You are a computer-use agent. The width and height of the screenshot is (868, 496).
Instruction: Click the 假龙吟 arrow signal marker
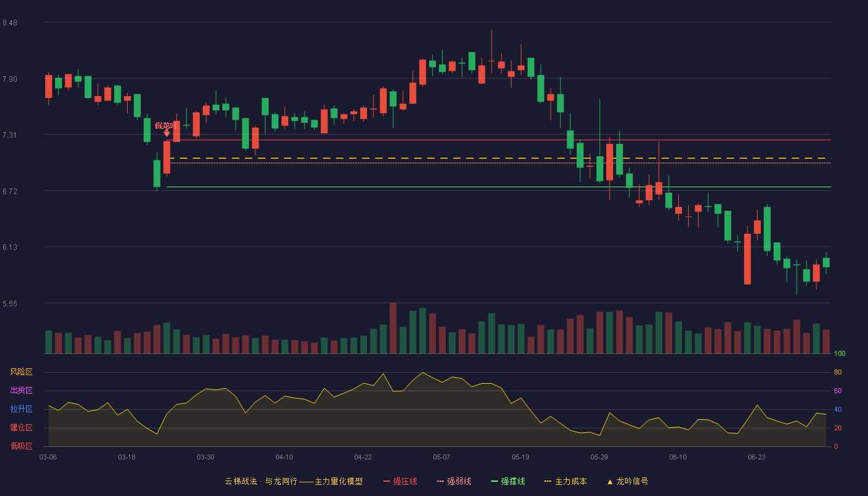[166, 129]
